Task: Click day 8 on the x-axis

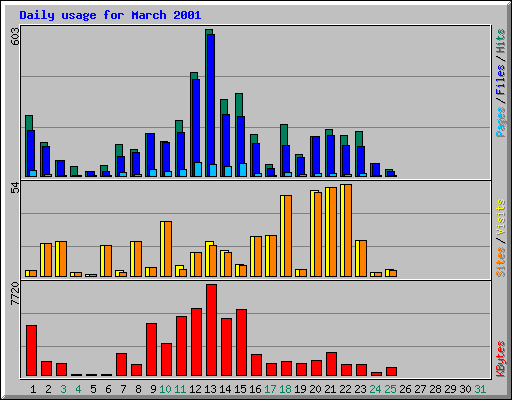Action: (138, 389)
